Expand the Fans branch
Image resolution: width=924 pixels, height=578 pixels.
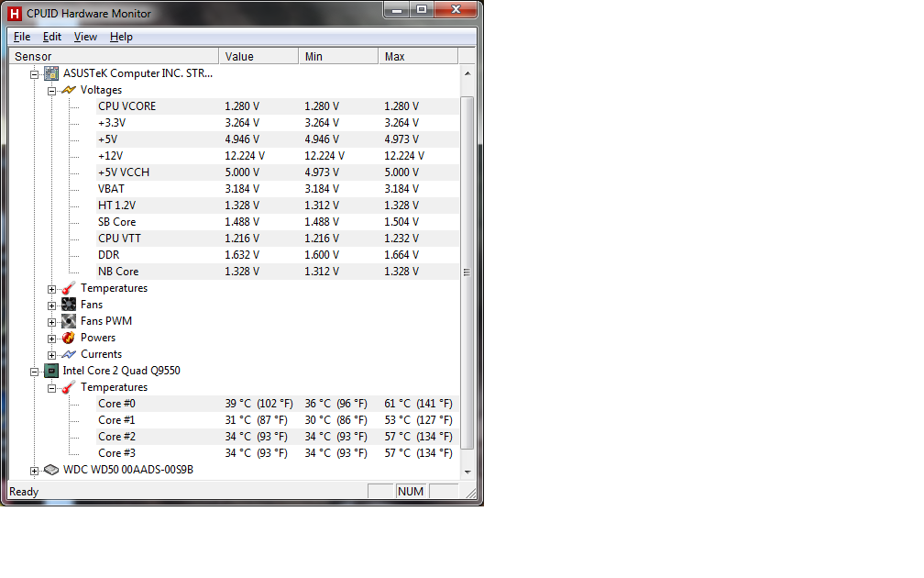(51, 306)
